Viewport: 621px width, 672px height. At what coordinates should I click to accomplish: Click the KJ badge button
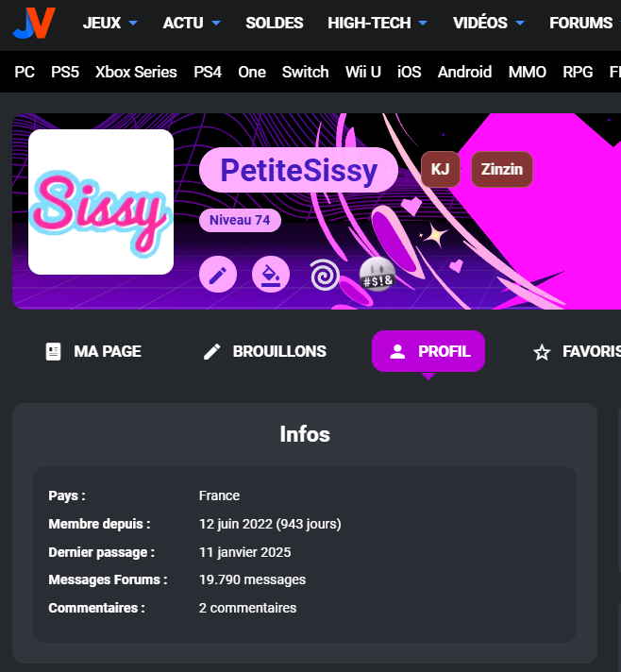[x=440, y=169]
